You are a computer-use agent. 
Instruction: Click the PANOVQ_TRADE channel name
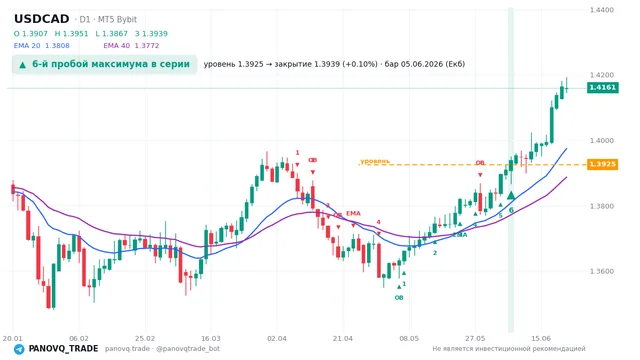click(63, 349)
